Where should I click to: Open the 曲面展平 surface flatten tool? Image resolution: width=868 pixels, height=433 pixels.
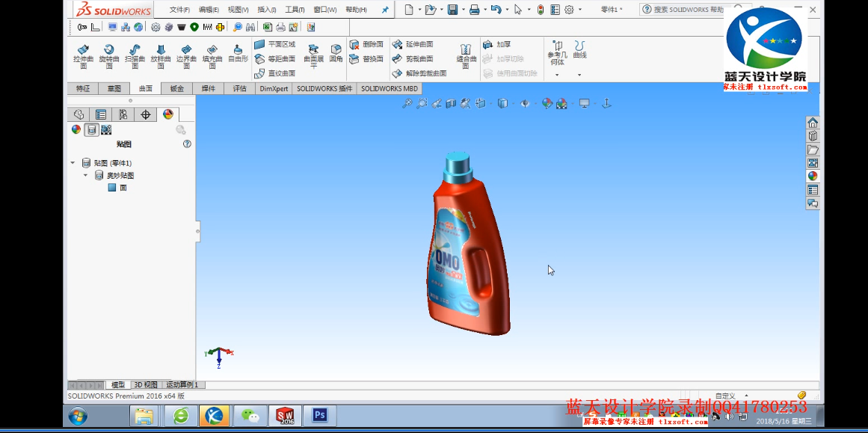[313, 57]
